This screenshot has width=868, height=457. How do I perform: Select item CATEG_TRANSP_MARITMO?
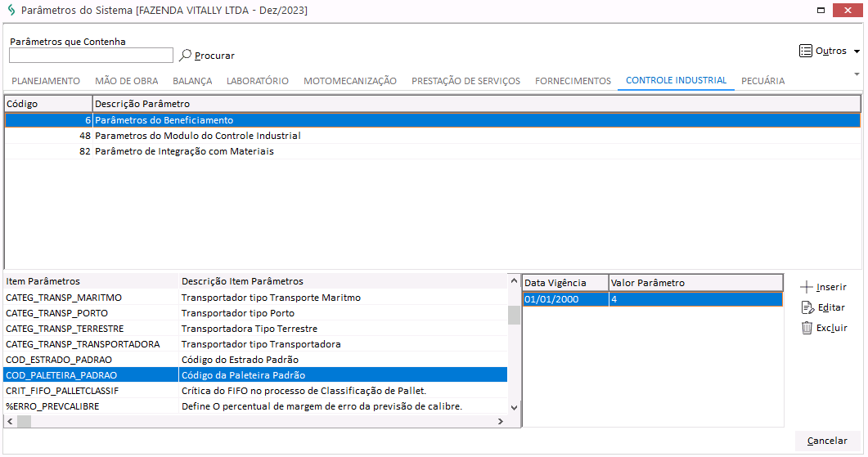click(x=91, y=298)
